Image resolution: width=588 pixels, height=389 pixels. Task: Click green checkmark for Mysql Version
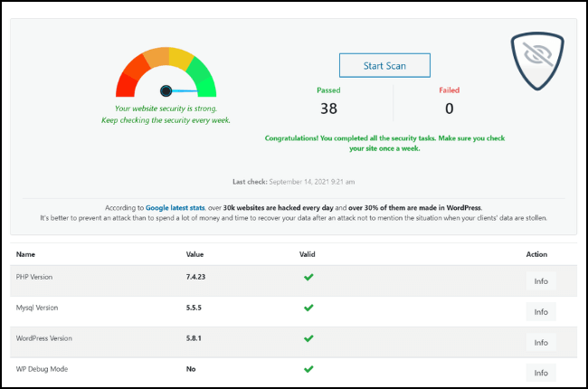coord(308,308)
